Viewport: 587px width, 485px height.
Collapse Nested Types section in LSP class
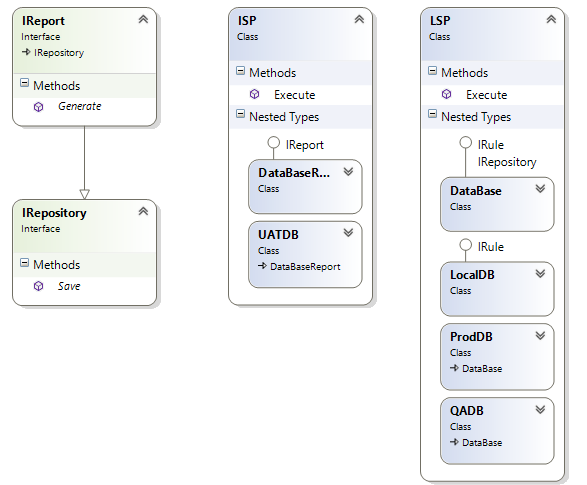click(432, 114)
